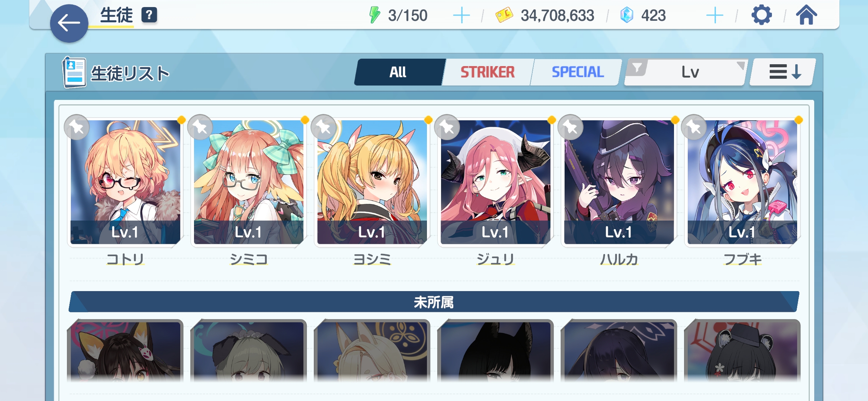
Task: Return to the home screen icon
Action: coord(806,15)
